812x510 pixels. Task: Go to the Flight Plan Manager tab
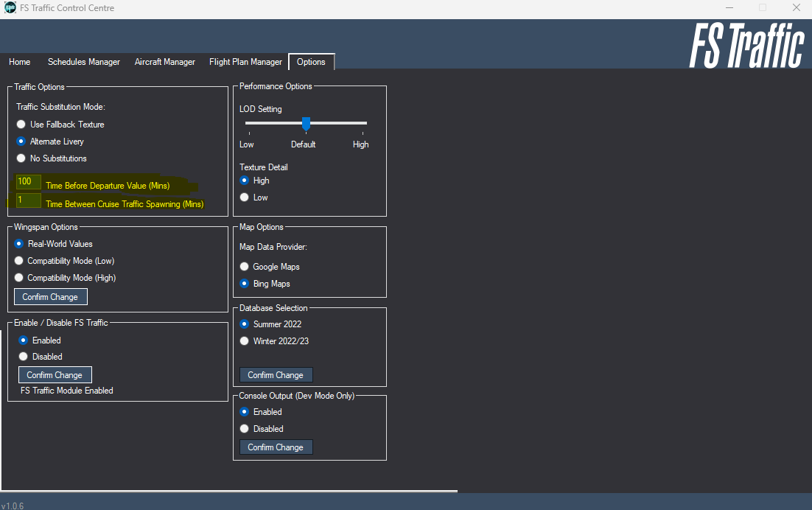click(245, 62)
